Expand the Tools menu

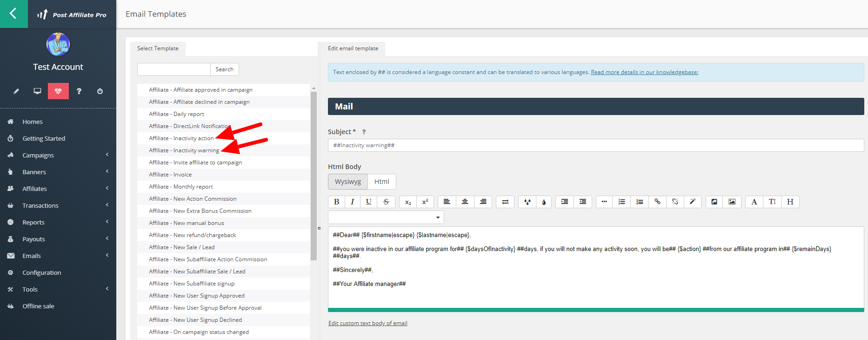coord(58,289)
